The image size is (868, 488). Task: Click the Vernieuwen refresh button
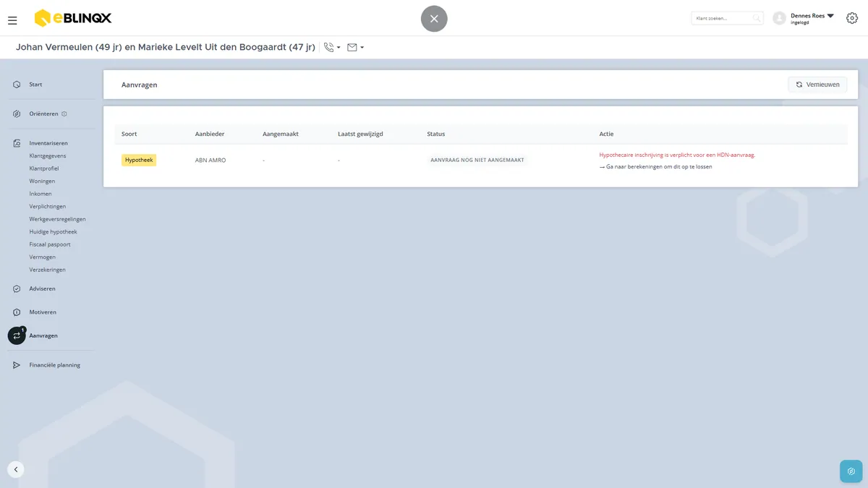click(817, 85)
